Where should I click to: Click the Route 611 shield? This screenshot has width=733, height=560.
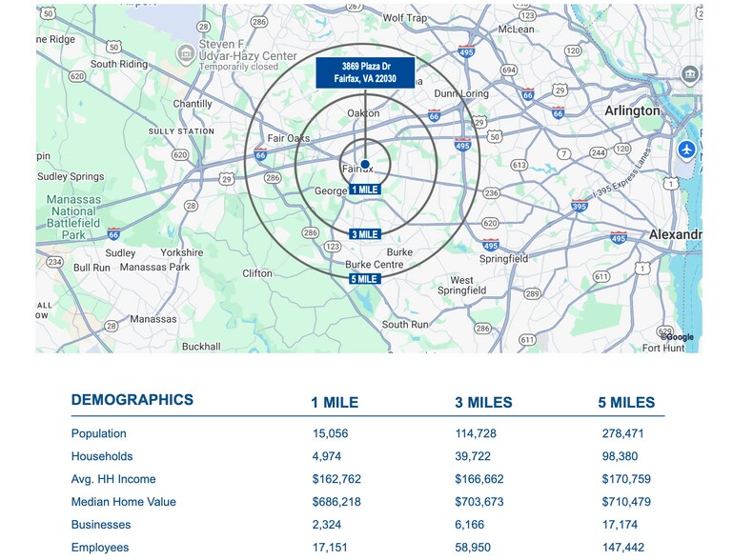(x=601, y=277)
